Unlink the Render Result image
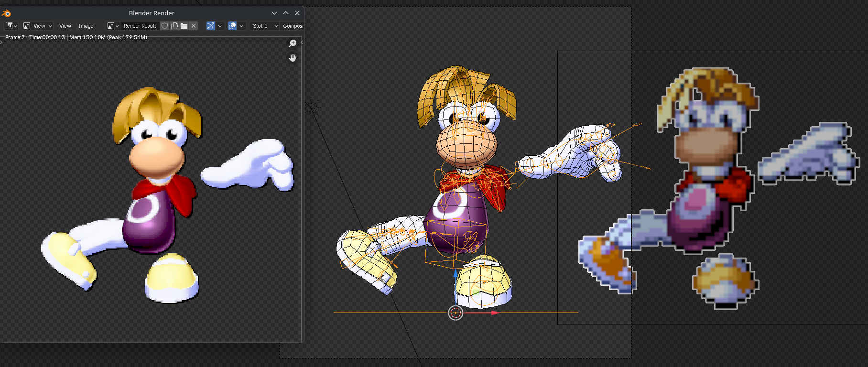Screen dimensions: 868x367 point(194,26)
